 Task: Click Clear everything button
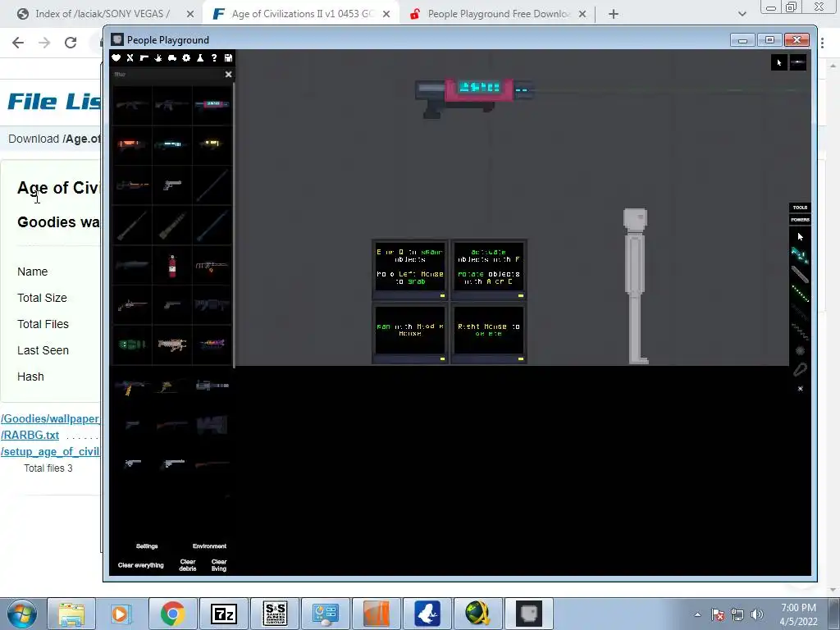pos(141,565)
